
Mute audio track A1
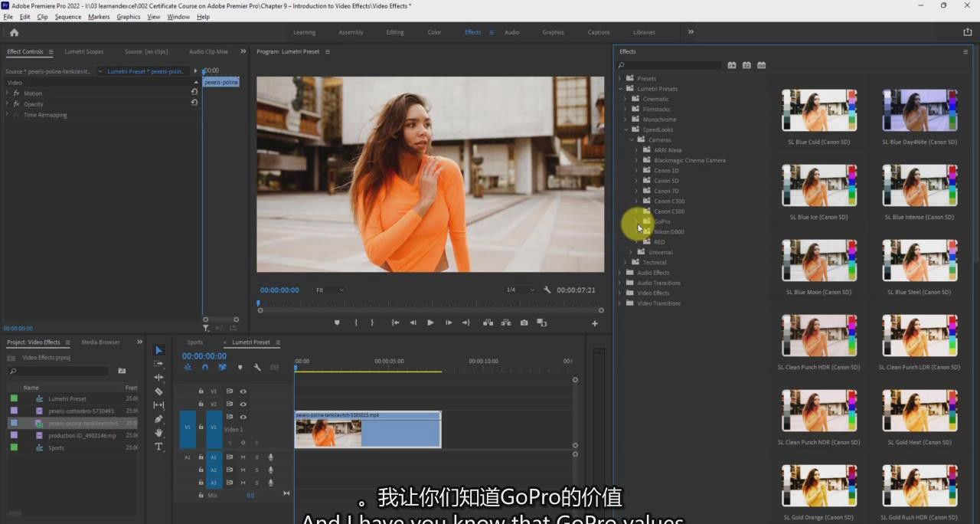[243, 457]
